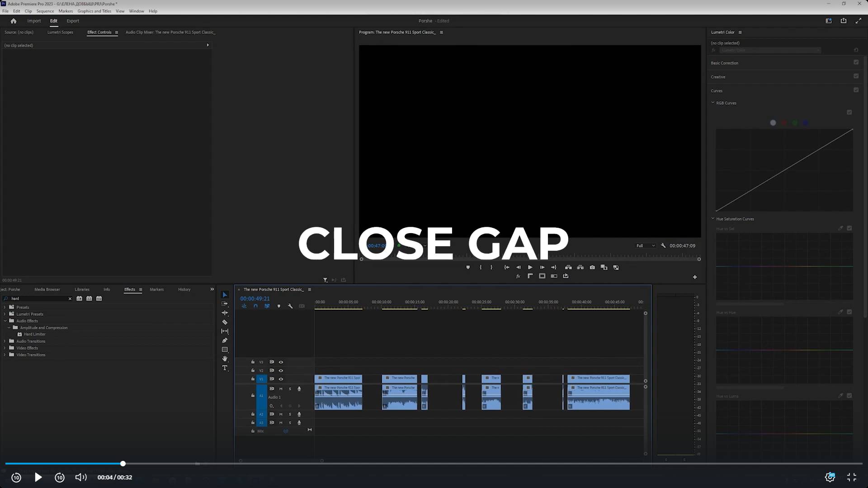Viewport: 868px width, 488px height.
Task: Click the Export Frame camera icon
Action: (x=592, y=267)
